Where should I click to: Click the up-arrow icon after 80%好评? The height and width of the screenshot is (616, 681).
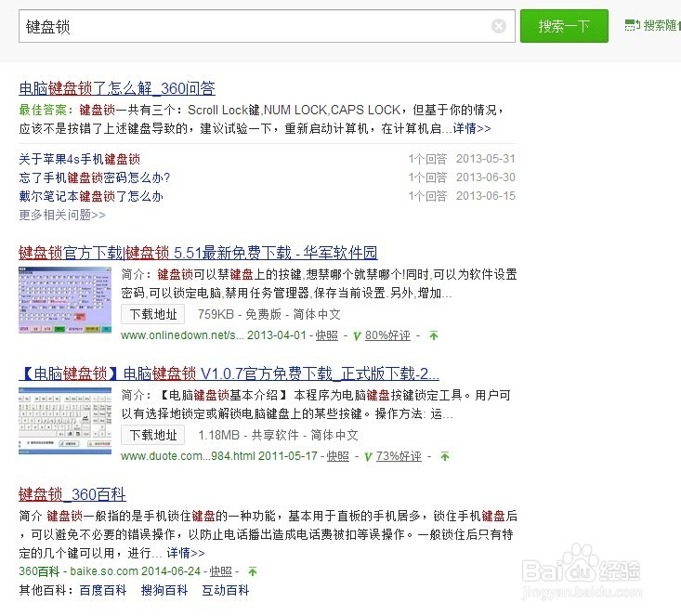(434, 335)
